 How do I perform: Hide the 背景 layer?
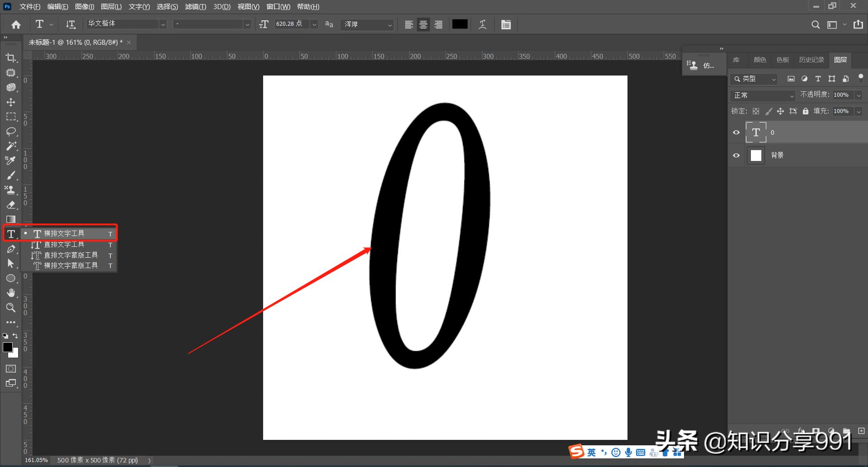(736, 155)
